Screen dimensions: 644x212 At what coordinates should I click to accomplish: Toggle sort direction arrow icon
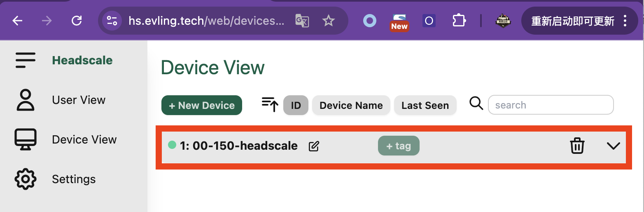(x=270, y=105)
